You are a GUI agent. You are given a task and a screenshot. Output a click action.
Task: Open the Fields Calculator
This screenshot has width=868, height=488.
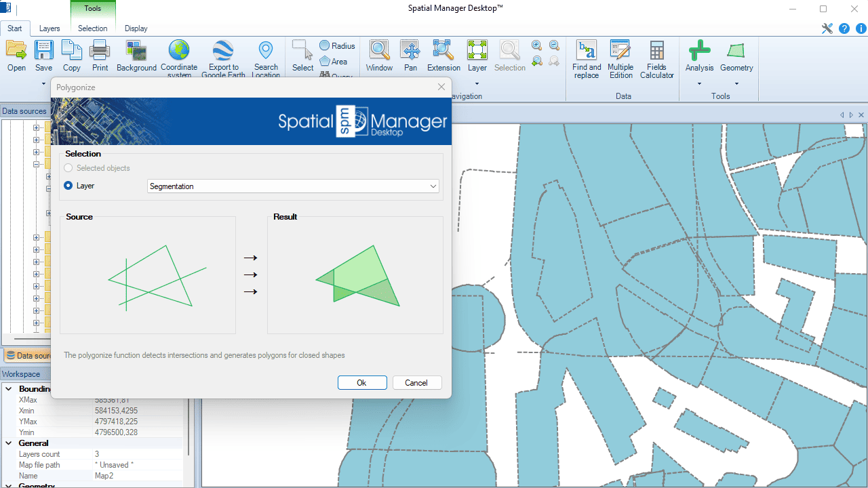coord(656,59)
